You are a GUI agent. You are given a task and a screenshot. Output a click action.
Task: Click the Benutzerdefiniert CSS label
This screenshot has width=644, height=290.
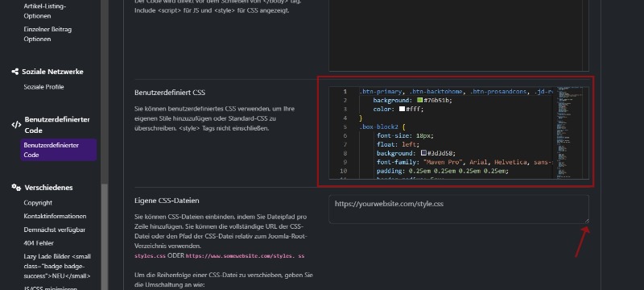tap(170, 93)
